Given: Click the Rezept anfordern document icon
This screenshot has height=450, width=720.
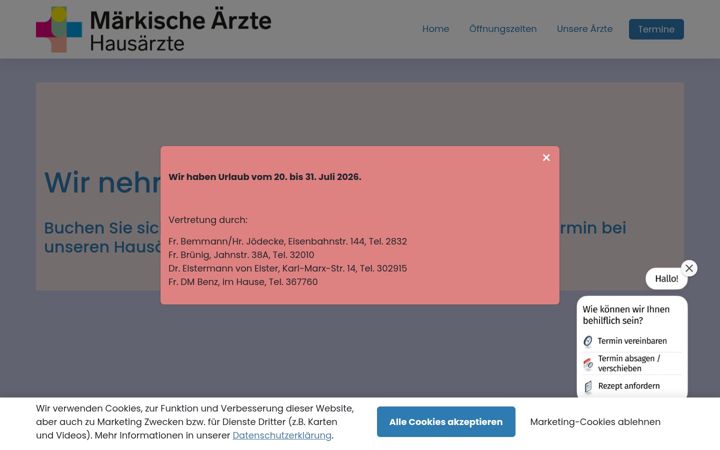Looking at the screenshot, I should (588, 387).
